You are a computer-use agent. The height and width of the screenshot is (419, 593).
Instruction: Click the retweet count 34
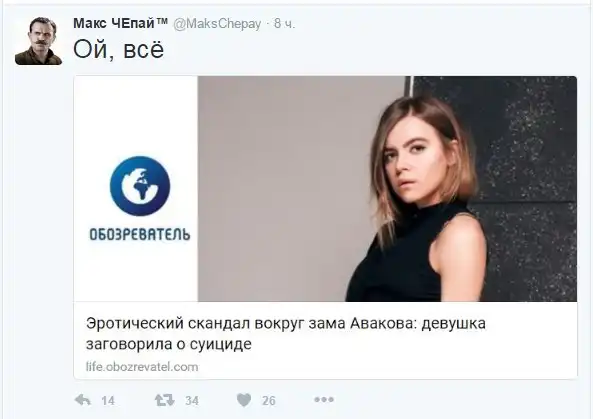click(x=192, y=400)
